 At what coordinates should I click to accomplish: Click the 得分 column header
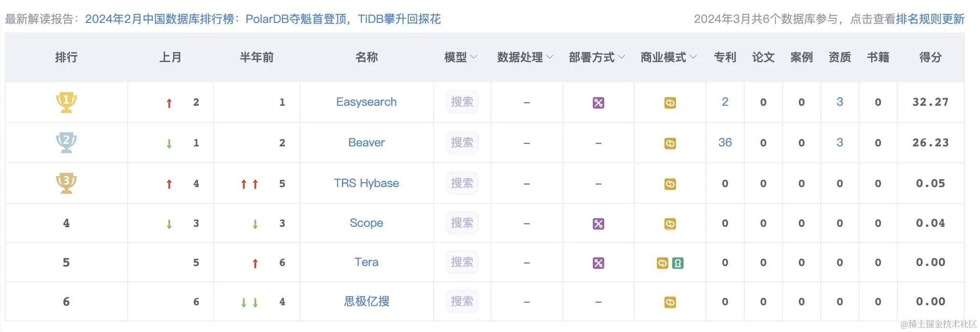pos(931,57)
